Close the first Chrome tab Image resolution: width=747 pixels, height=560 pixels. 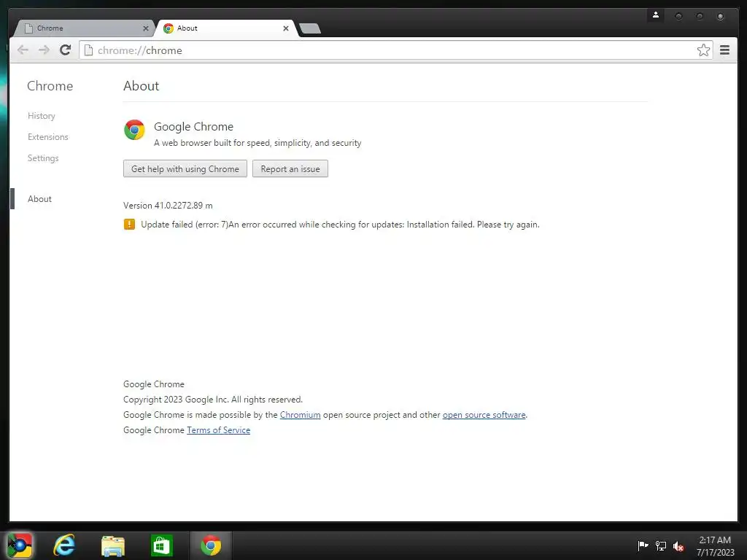pos(146,28)
